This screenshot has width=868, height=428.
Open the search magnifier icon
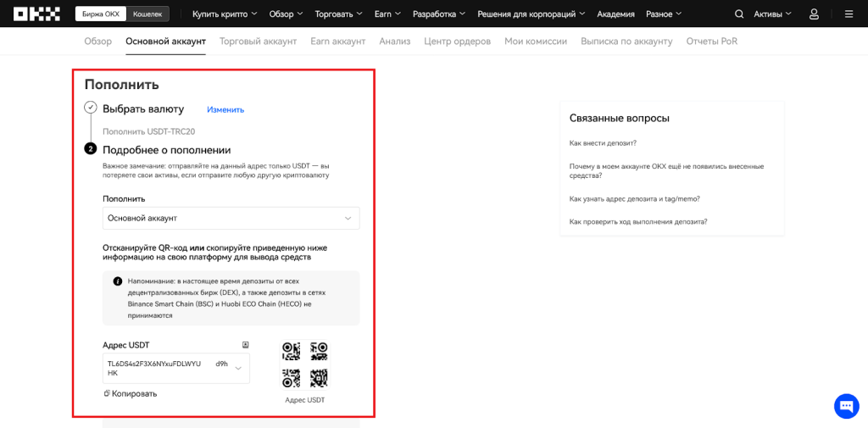pos(739,14)
